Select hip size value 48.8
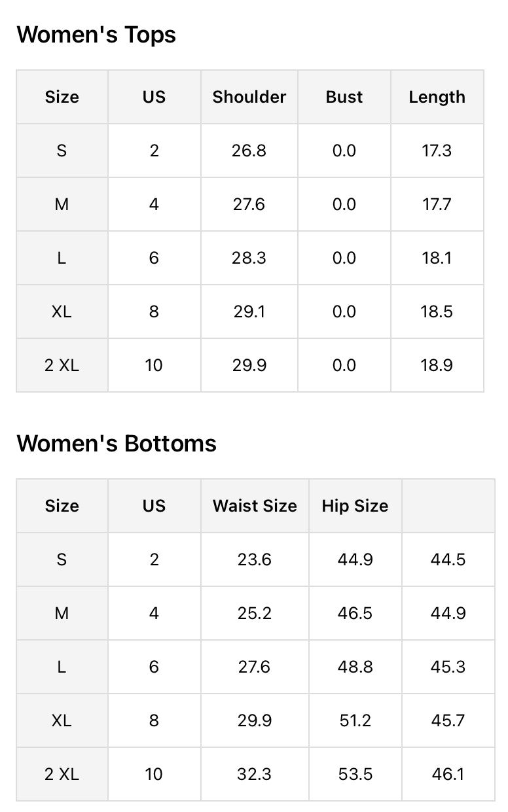508x812 pixels. [355, 667]
